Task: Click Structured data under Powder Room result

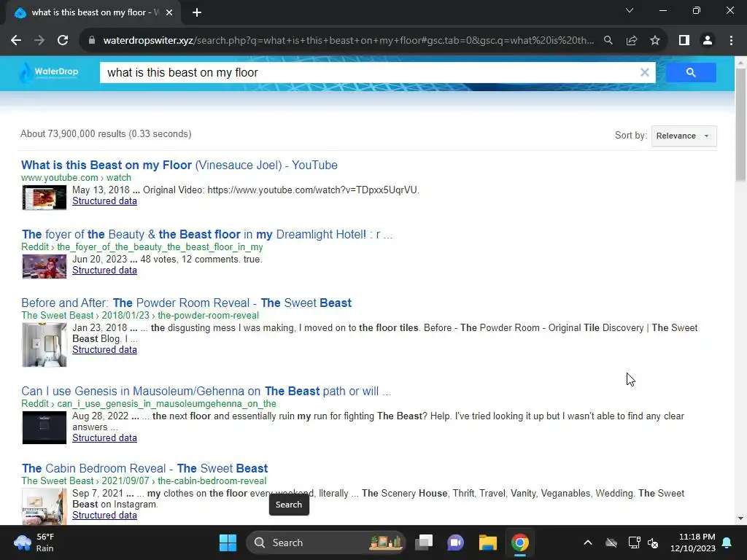Action: 104,349
